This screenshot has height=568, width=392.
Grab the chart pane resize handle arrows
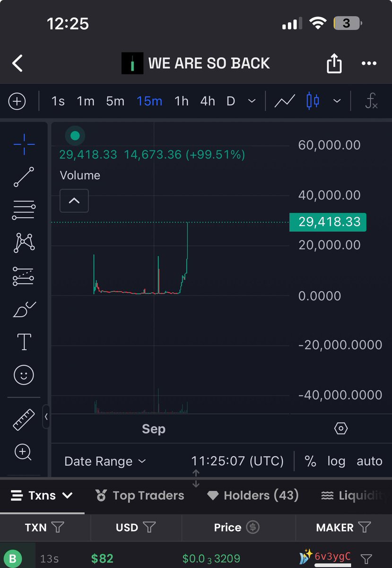click(x=196, y=479)
